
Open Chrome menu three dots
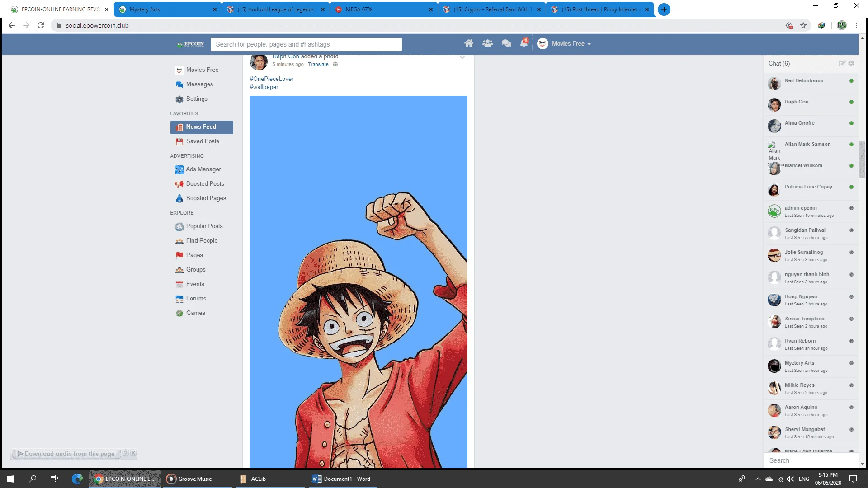[x=856, y=25]
